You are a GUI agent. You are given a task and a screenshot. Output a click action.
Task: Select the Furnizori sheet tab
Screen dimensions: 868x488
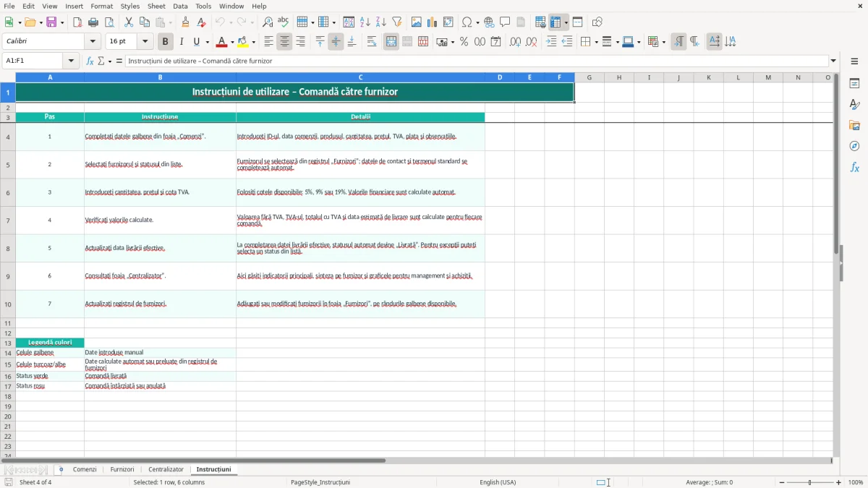[x=122, y=470]
